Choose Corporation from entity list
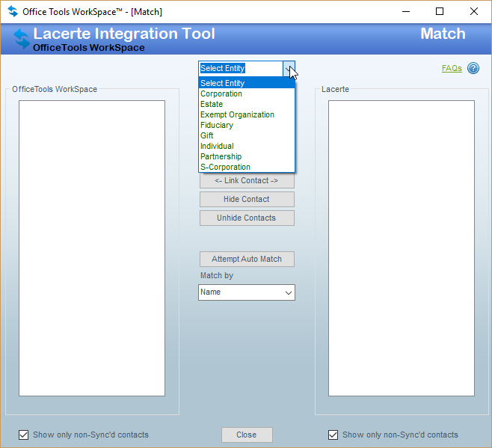Viewport: 492px width, 448px height. 247,93
